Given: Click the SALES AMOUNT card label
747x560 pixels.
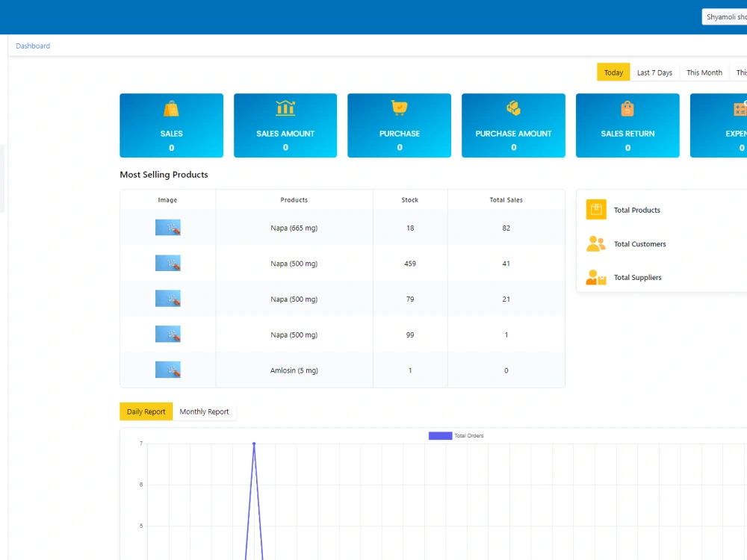Looking at the screenshot, I should (285, 134).
